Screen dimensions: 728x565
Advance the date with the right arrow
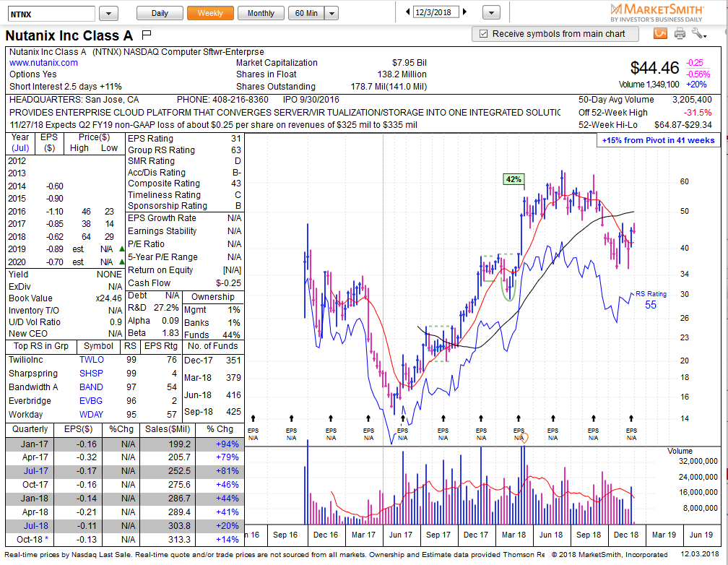coord(465,12)
